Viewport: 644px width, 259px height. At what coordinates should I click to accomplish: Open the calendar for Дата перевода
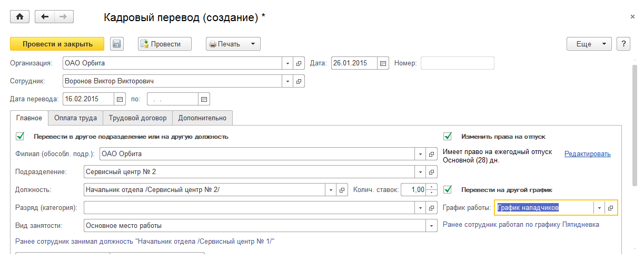120,99
